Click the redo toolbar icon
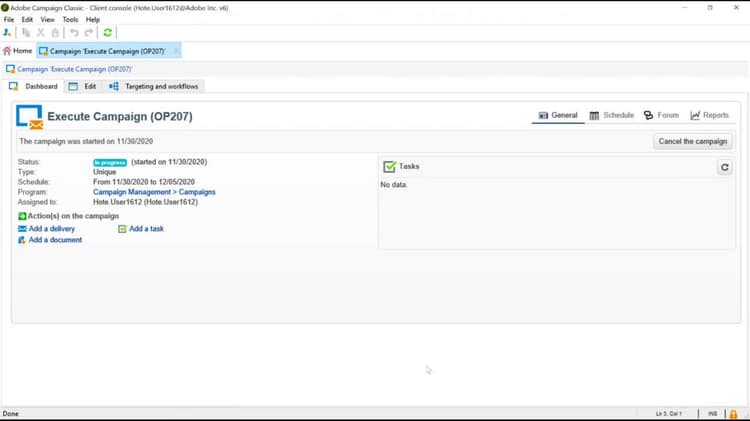 pos(88,33)
